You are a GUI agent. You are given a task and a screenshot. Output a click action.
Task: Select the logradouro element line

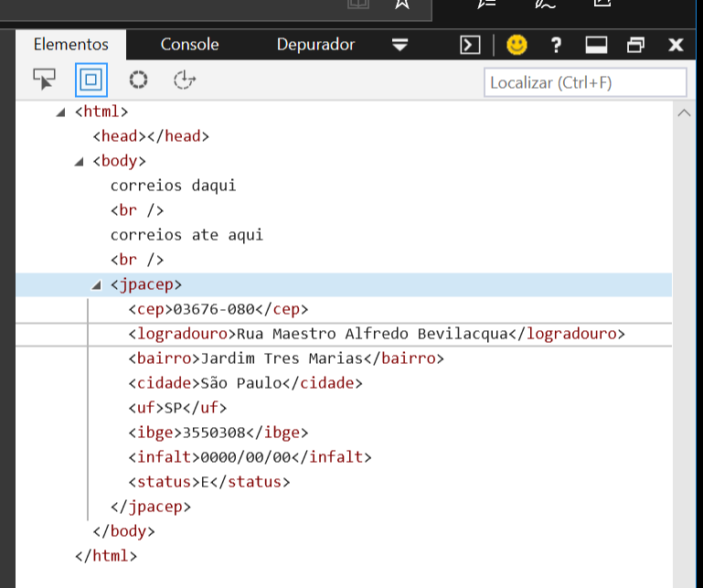tap(376, 334)
